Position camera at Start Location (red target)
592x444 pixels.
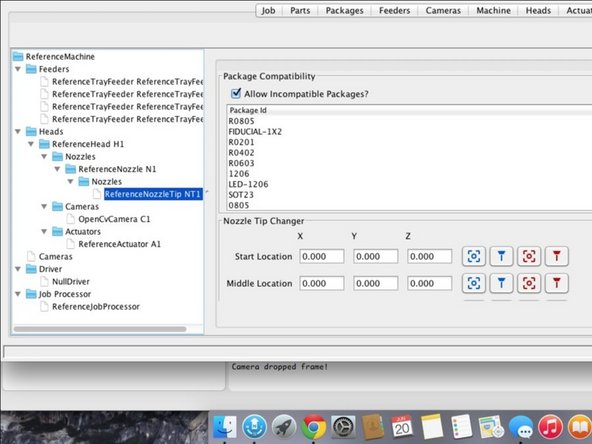coord(529,256)
